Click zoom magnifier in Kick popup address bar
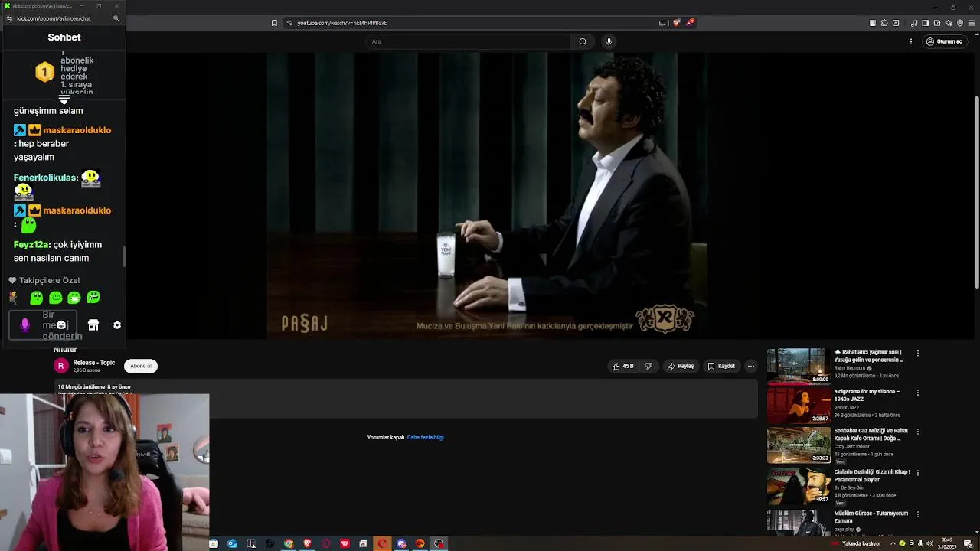The image size is (980, 551). (x=116, y=18)
